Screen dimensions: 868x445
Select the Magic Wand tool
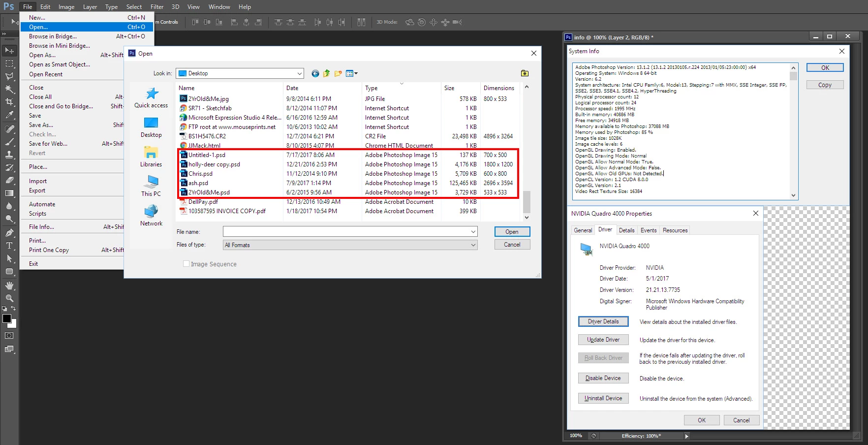point(9,89)
